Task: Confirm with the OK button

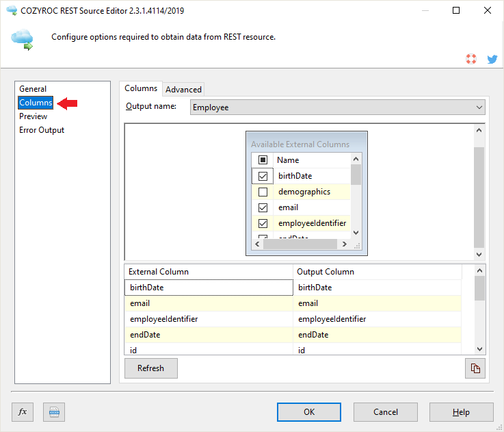Action: [x=309, y=411]
